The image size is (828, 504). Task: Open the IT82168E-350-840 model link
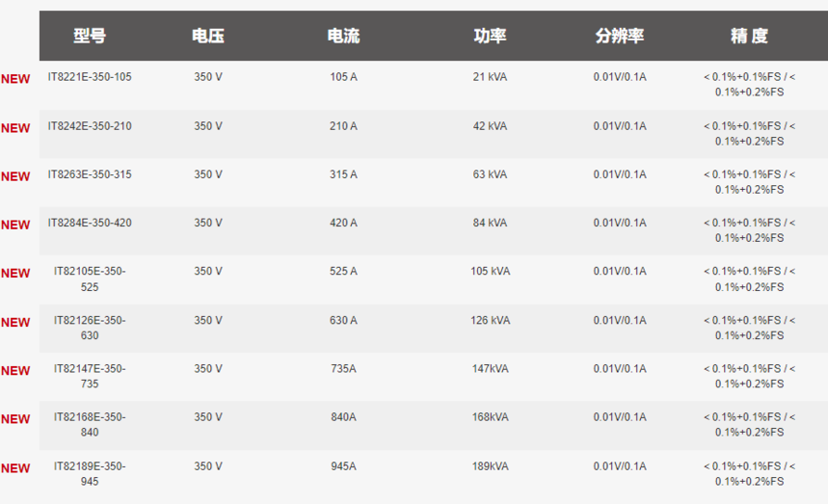[x=90, y=424]
